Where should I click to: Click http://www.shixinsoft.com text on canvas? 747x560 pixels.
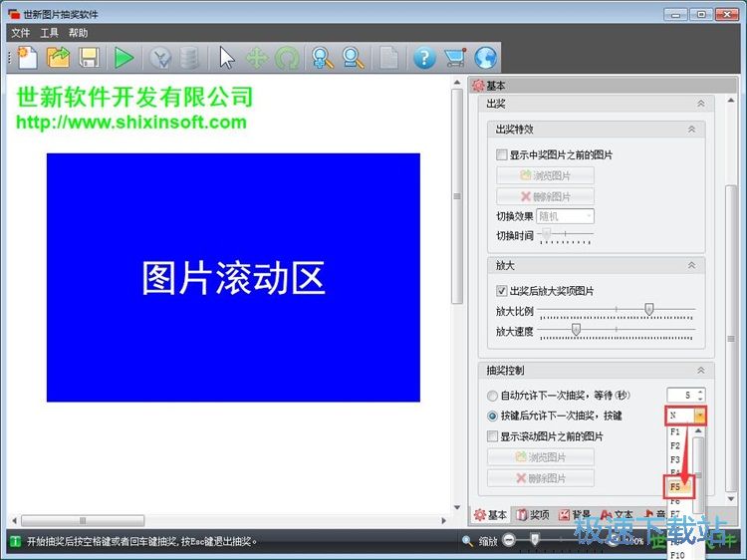(x=131, y=122)
